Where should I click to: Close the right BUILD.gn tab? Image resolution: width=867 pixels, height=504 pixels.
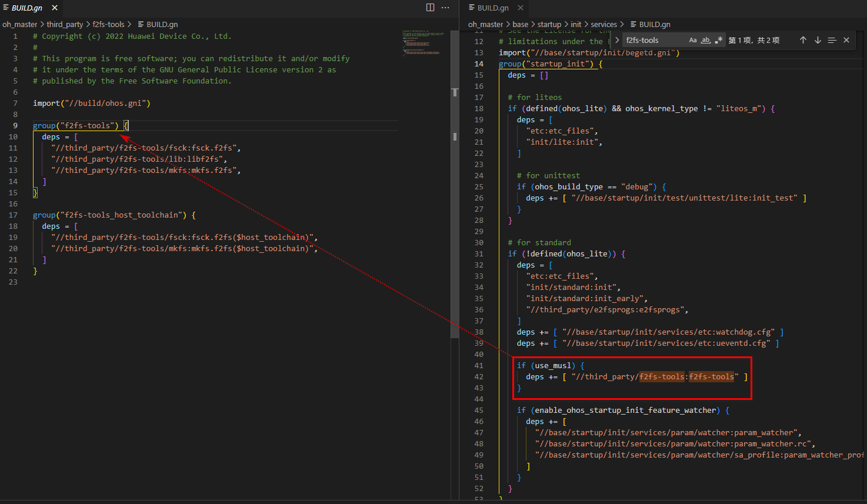point(521,8)
